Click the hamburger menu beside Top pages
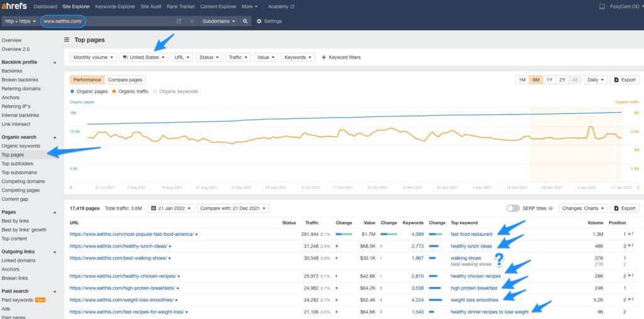The image size is (644, 319). pyautogui.click(x=67, y=40)
